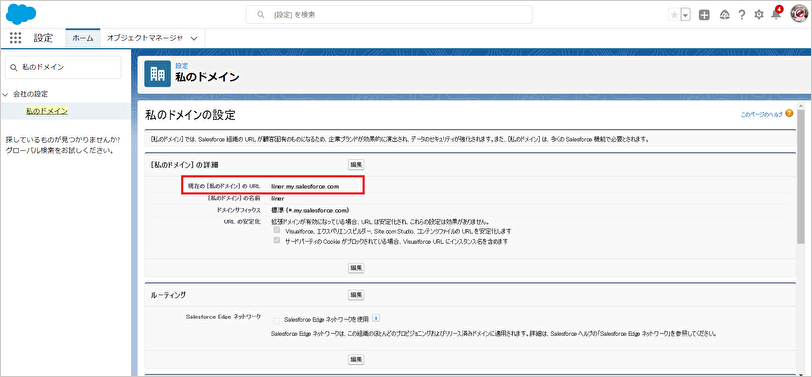Click the magnifier in Quick Find box
812x377 pixels.
click(x=14, y=67)
